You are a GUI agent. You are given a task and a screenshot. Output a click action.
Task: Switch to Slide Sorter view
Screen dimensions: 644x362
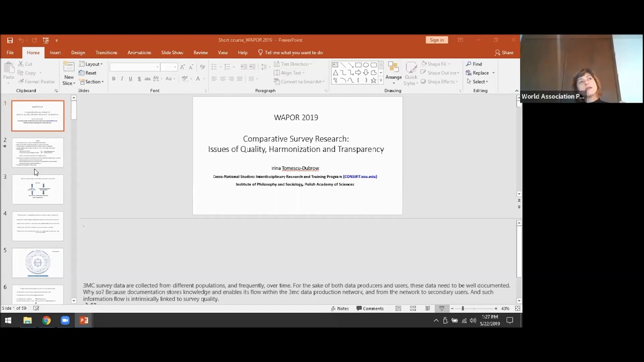[x=413, y=308]
